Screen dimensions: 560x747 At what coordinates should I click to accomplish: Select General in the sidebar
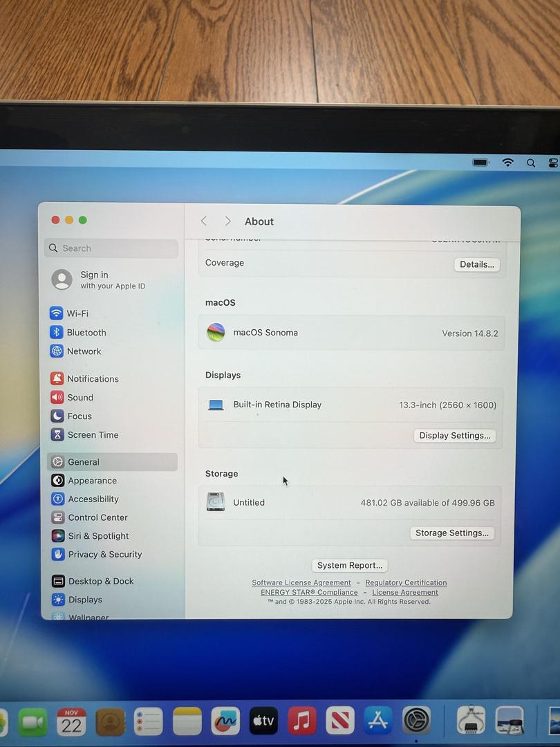(x=113, y=461)
